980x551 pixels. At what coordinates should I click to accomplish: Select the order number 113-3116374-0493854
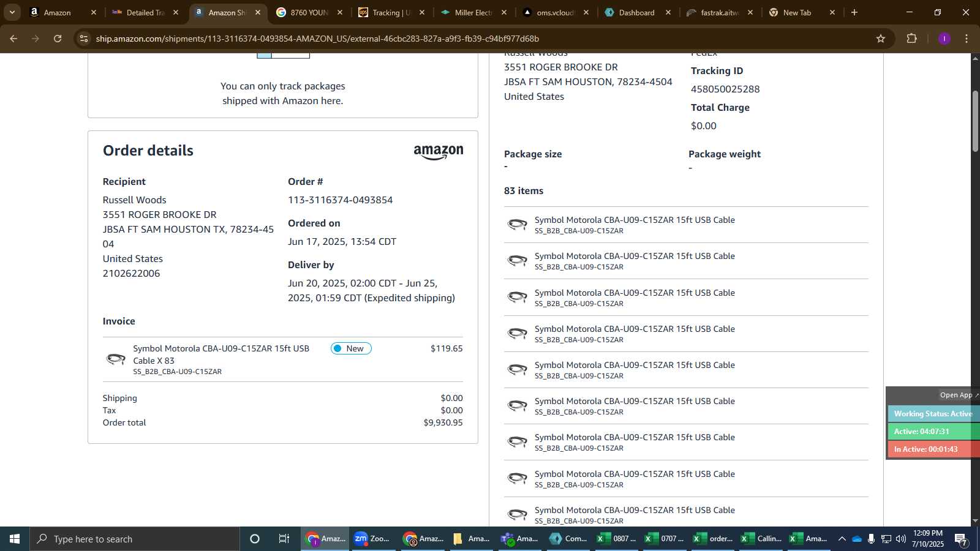coord(341,200)
